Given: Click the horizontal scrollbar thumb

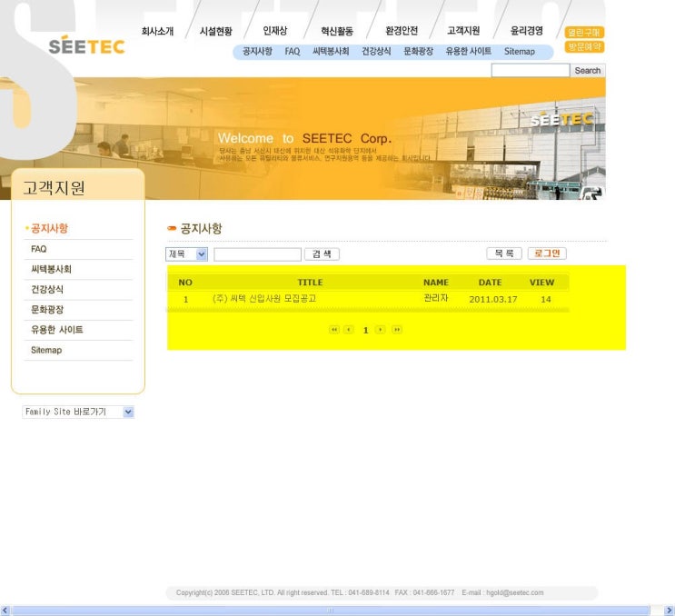Looking at the screenshot, I should tap(331, 611).
